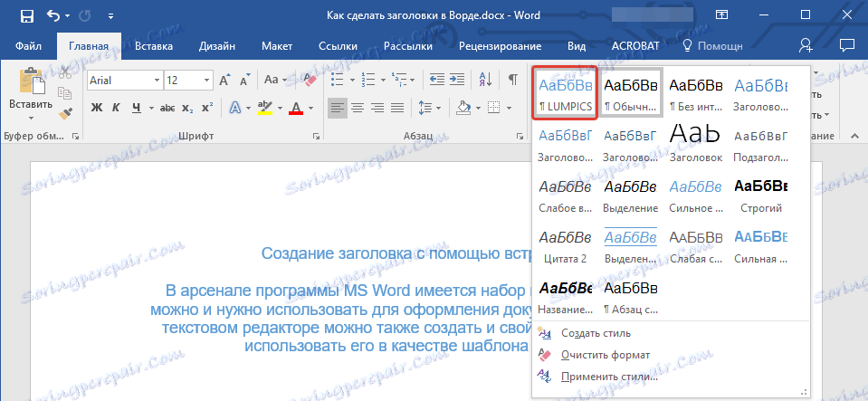
Task: Align text right
Action: coord(377,108)
